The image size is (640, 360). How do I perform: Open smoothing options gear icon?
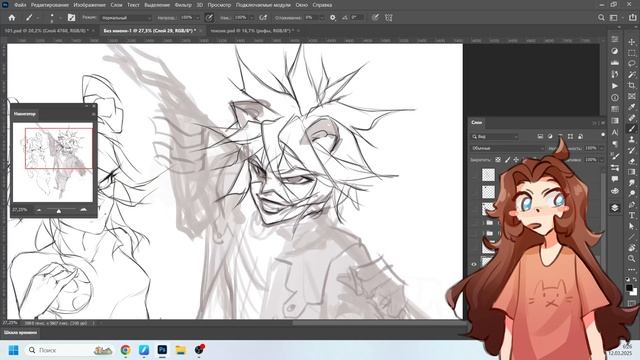[x=333, y=18]
